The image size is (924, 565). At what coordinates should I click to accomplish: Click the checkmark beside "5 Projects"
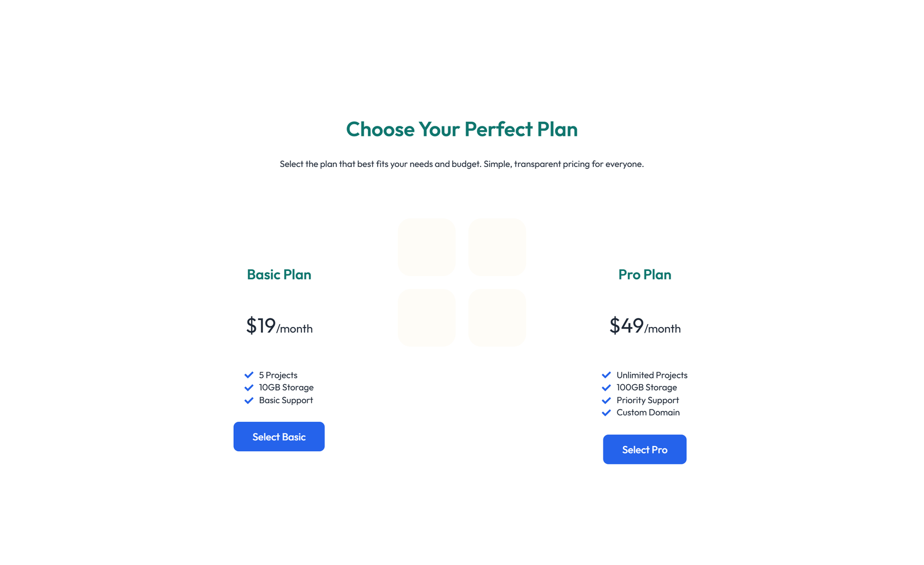coord(249,375)
